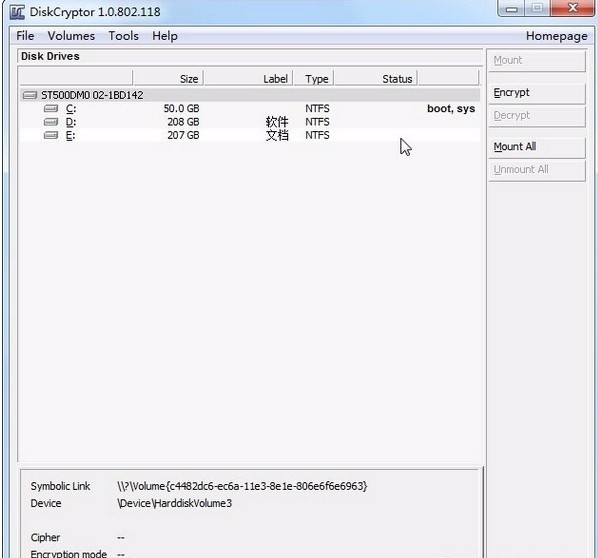This screenshot has width=598, height=558.
Task: Click the Mount All button
Action: point(537,147)
